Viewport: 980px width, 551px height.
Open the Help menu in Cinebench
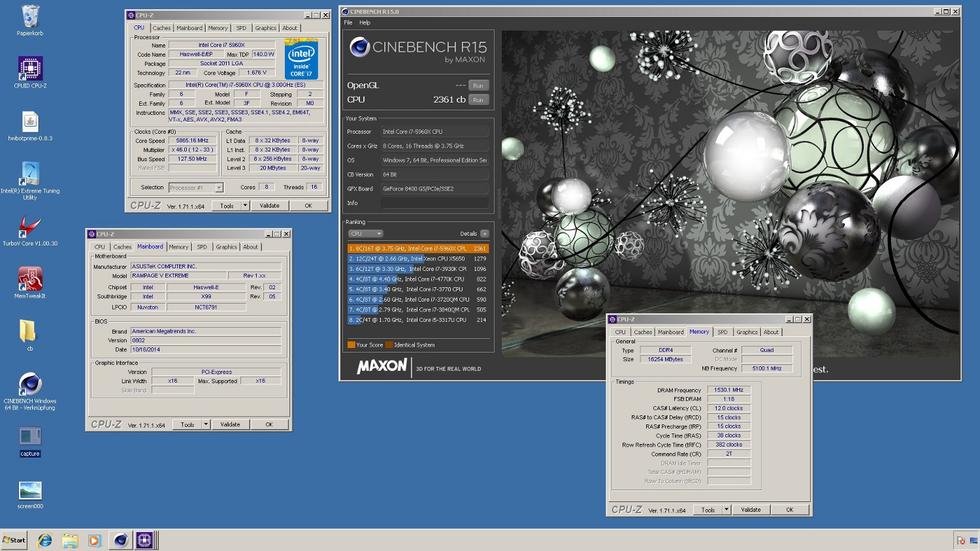point(365,23)
